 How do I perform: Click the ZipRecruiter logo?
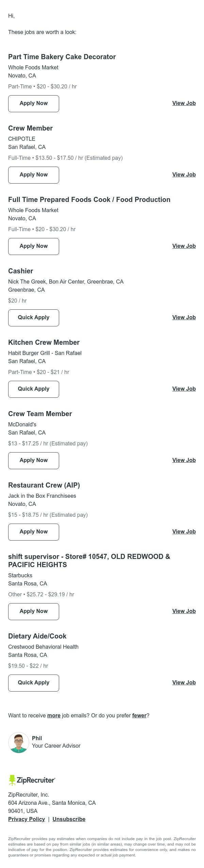[x=32, y=780]
